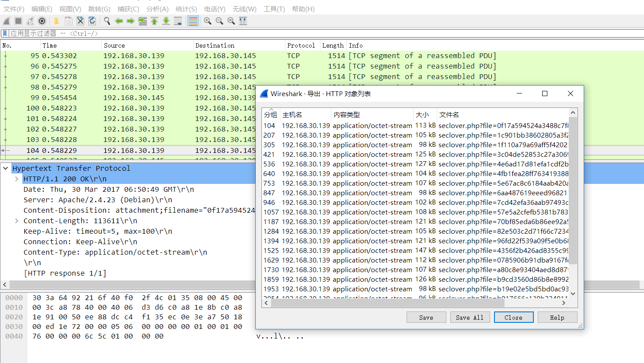Click the resize columns icon
The height and width of the screenshot is (363, 644).
pyautogui.click(x=243, y=21)
